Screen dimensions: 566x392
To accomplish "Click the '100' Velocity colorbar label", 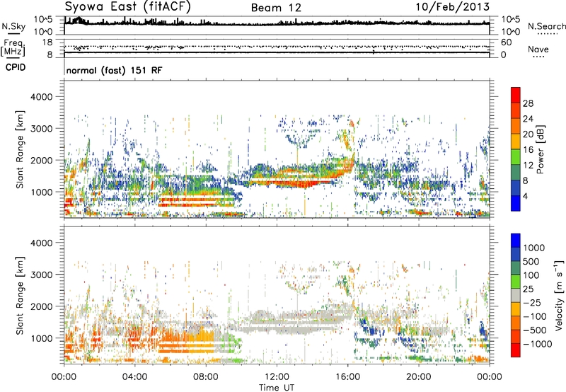I will point(531,275).
